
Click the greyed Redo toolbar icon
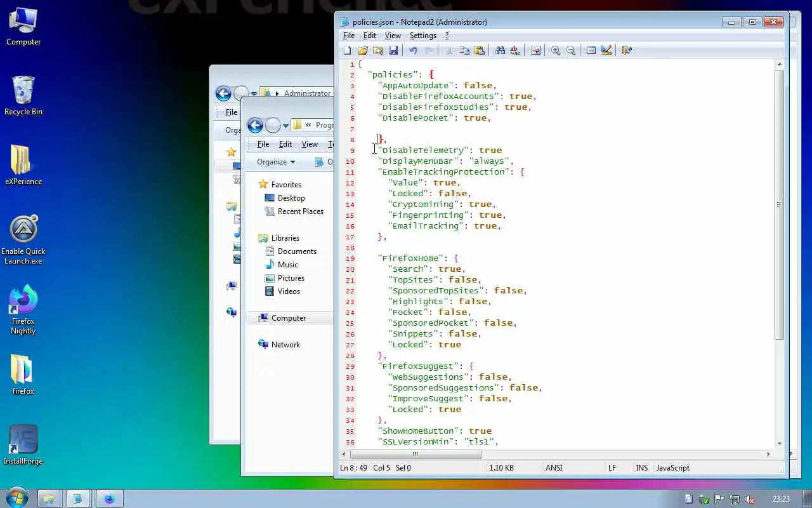coord(429,50)
